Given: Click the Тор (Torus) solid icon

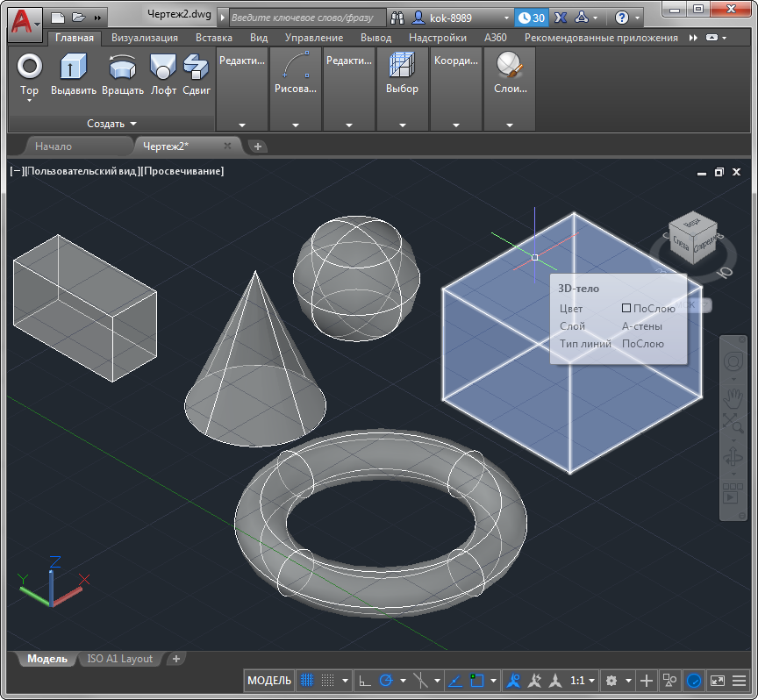Looking at the screenshot, I should pos(30,67).
